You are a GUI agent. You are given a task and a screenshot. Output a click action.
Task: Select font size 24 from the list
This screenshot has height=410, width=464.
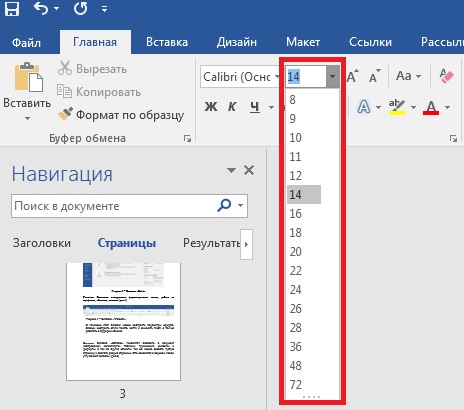tap(313, 290)
